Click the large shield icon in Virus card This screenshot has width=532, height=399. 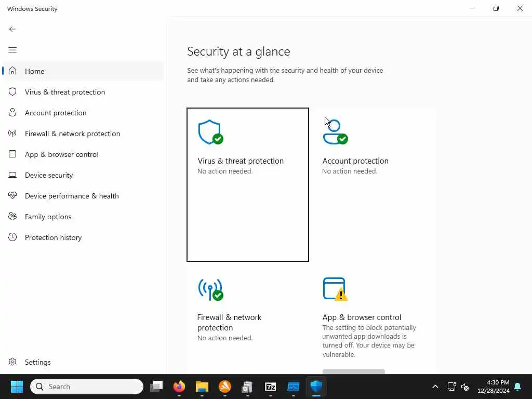[x=211, y=132]
